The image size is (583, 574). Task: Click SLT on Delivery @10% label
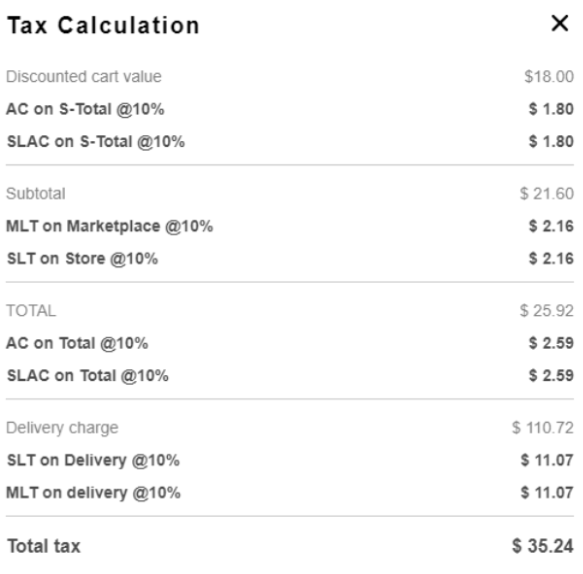pos(93,460)
